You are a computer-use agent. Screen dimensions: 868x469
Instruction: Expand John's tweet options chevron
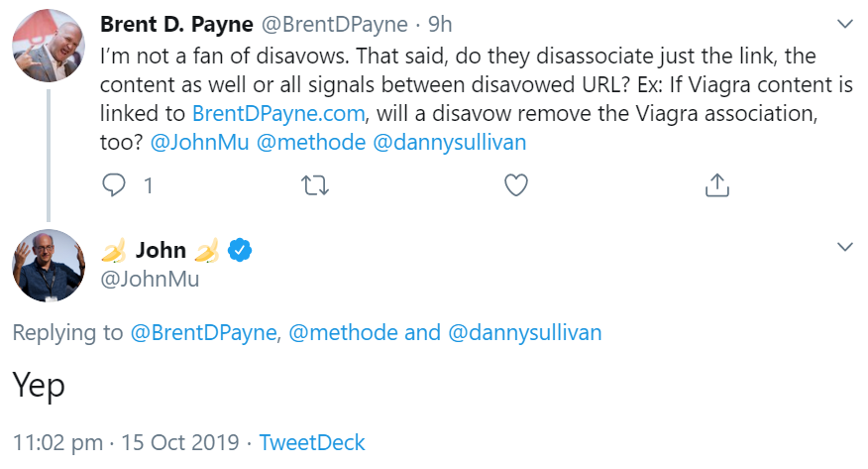tap(845, 246)
